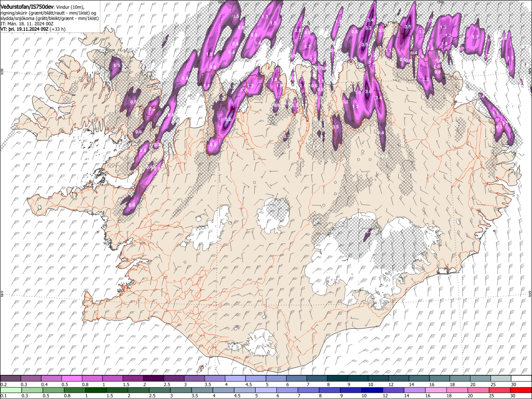
Task: Click the 3.6 precipitation value on the map
Action: coord(368,91)
